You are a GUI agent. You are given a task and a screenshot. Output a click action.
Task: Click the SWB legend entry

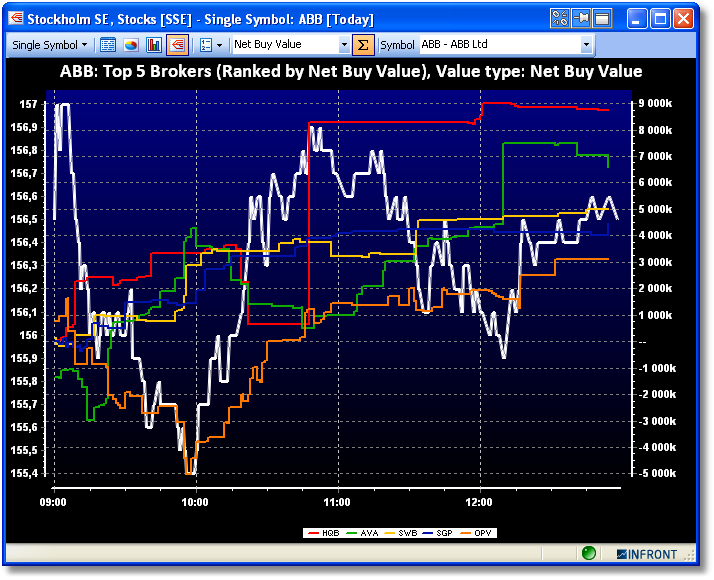point(401,533)
